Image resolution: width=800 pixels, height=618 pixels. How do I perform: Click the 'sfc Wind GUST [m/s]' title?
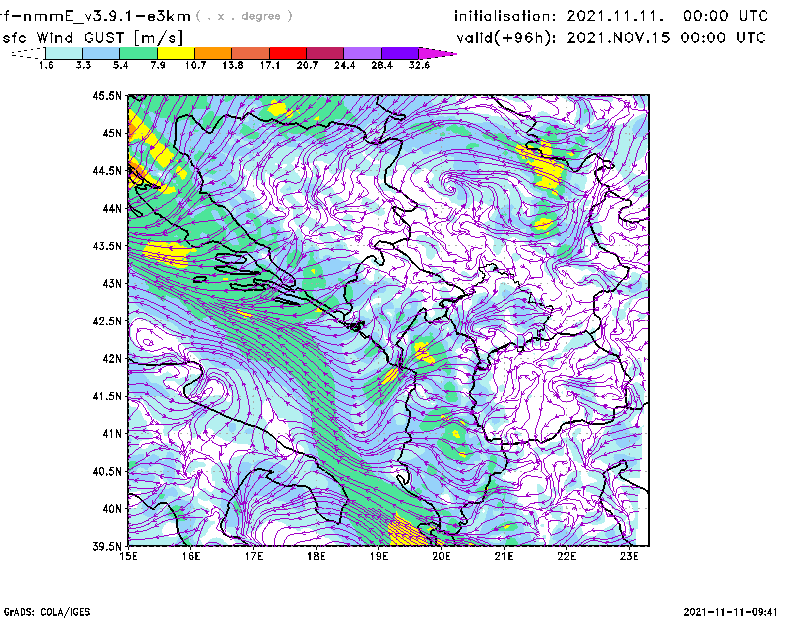point(92,38)
